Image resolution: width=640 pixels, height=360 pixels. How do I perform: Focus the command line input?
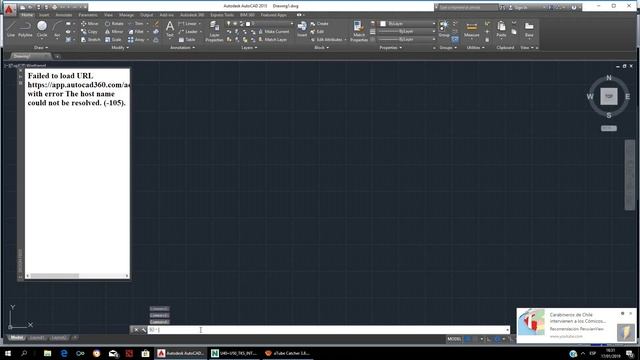[x=328, y=330]
